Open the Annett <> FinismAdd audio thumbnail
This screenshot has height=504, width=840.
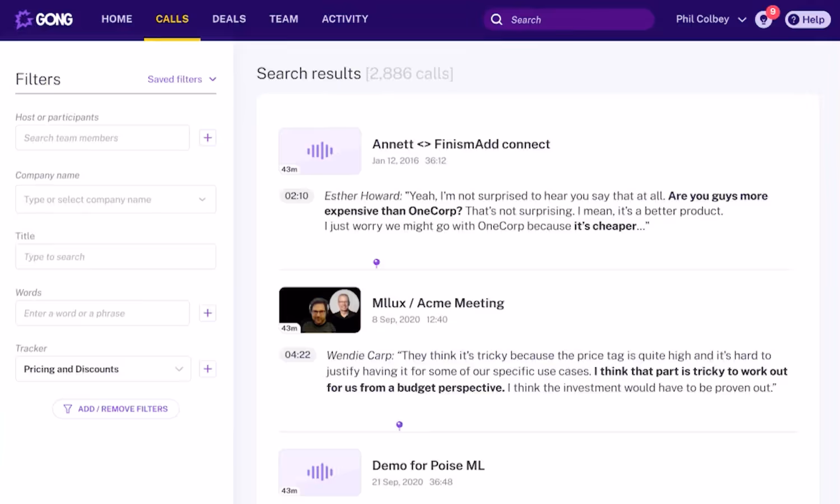click(x=320, y=151)
